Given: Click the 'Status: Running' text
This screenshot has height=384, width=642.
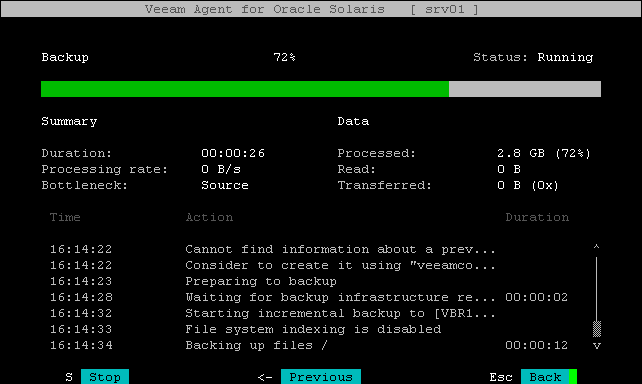Looking at the screenshot, I should pyautogui.click(x=533, y=57).
